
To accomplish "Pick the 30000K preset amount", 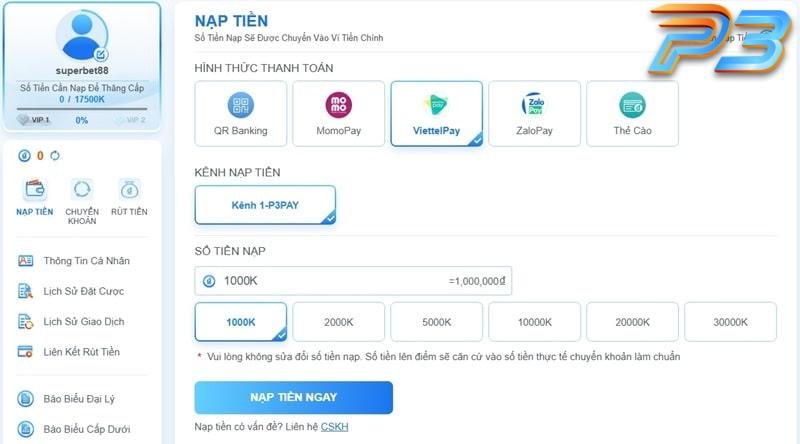I will tap(730, 322).
